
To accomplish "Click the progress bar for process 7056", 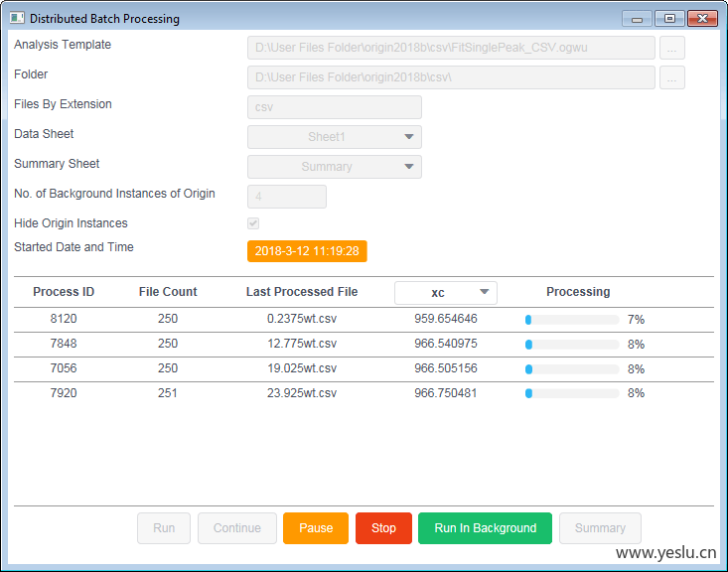I will 572,369.
